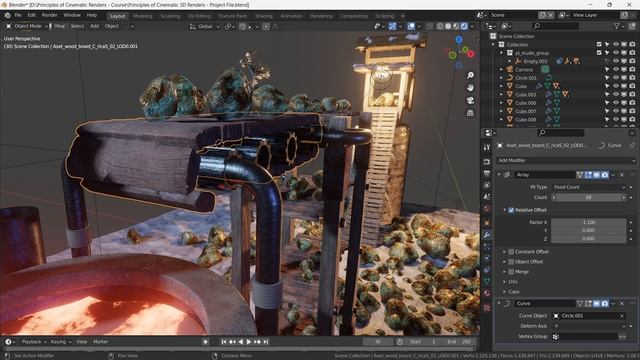Open the Physics properties tab icon
This screenshot has height=360, width=640.
(x=487, y=258)
